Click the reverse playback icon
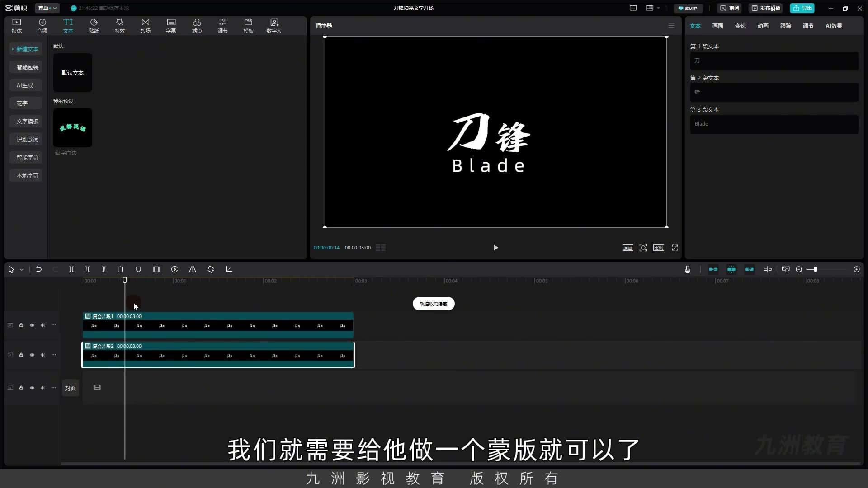The width and height of the screenshot is (868, 488). pos(175,269)
